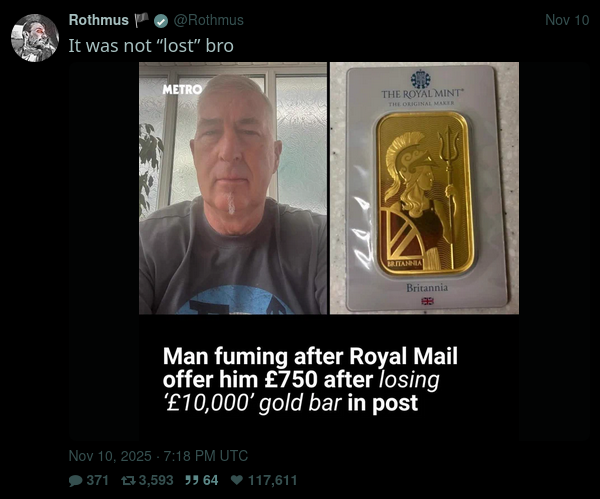
Task: Click the verified checkmark badge
Action: (x=161, y=21)
